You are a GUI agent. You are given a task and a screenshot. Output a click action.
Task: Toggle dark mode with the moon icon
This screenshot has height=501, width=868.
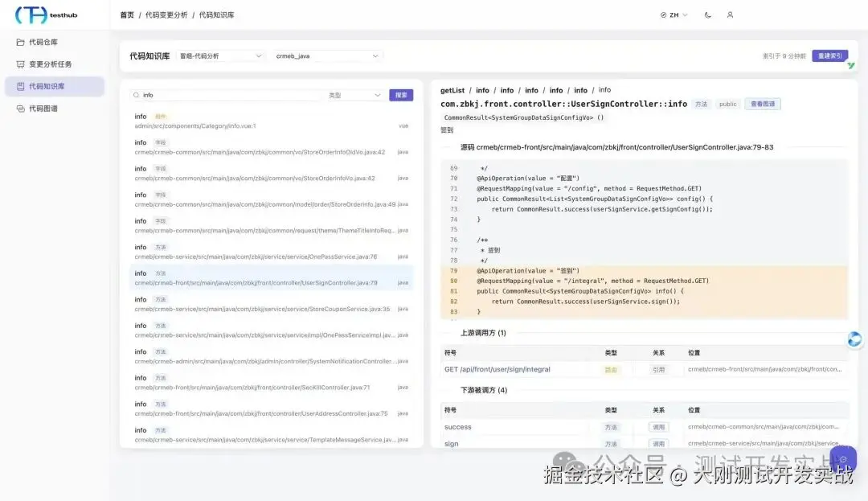(x=707, y=15)
